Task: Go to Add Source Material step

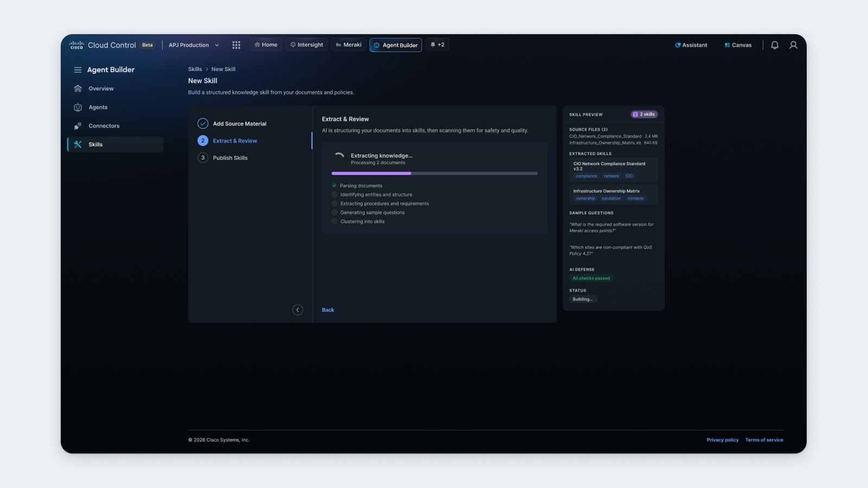Action: point(232,124)
